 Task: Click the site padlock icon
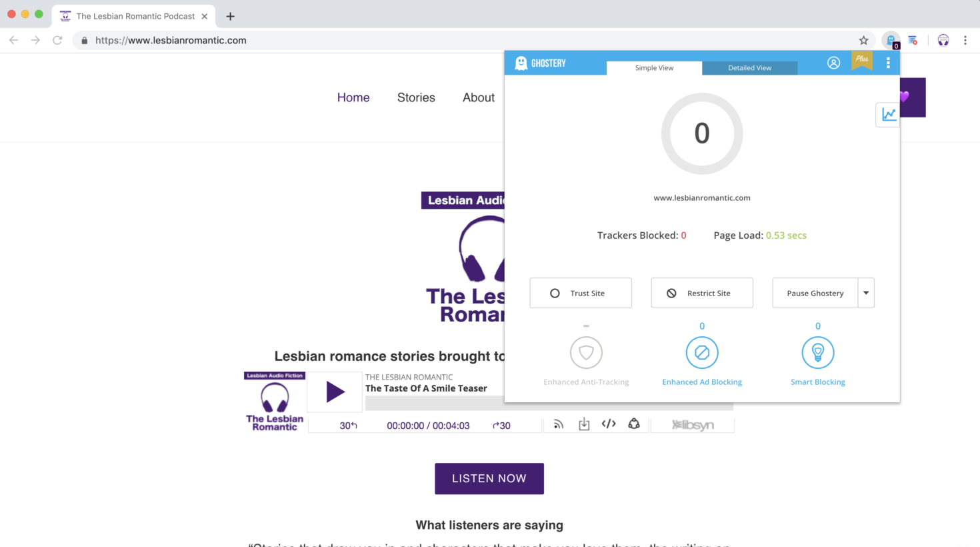pos(84,41)
